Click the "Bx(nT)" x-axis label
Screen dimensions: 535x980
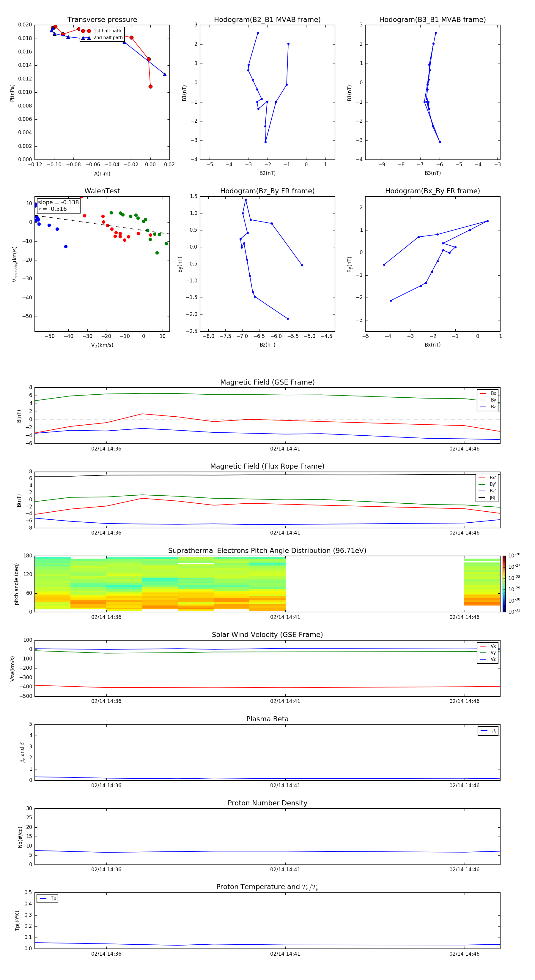point(432,345)
